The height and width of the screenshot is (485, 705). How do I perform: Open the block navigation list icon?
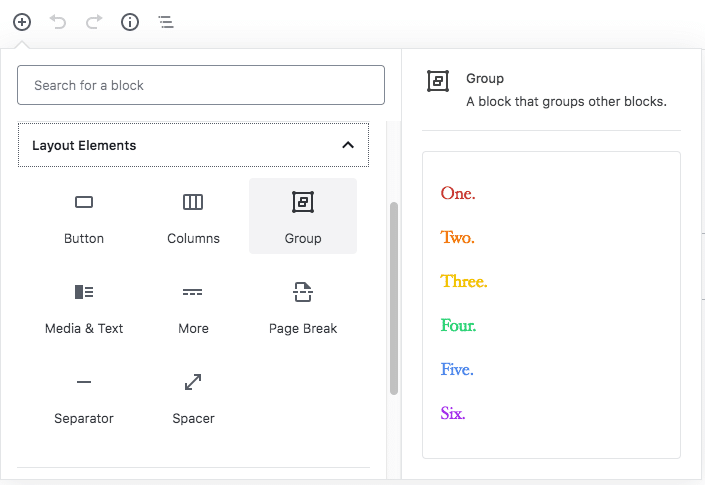166,22
